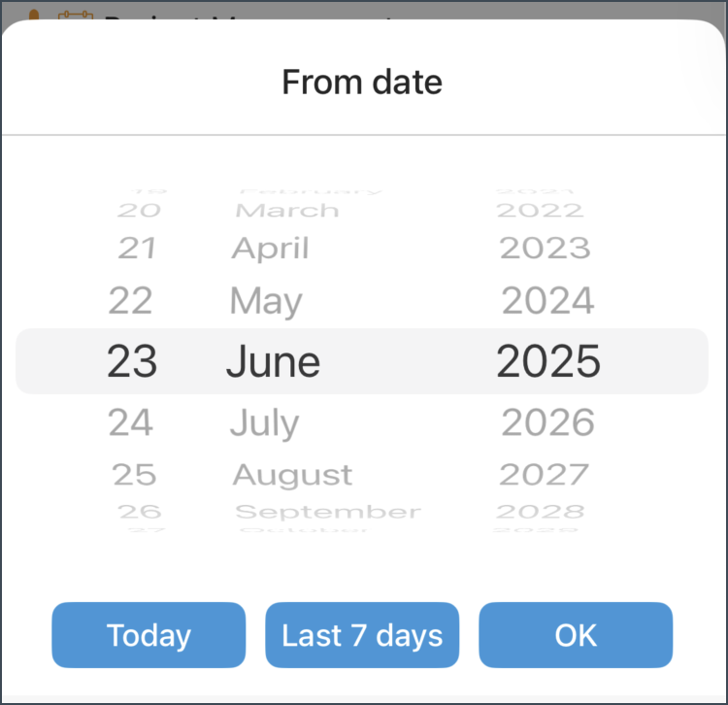Choose September in the month wheel

328,513
